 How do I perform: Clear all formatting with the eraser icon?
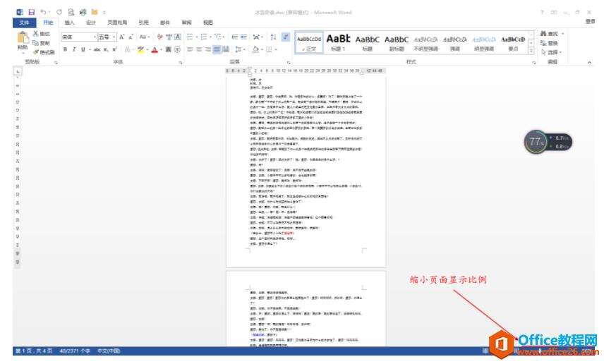159,37
